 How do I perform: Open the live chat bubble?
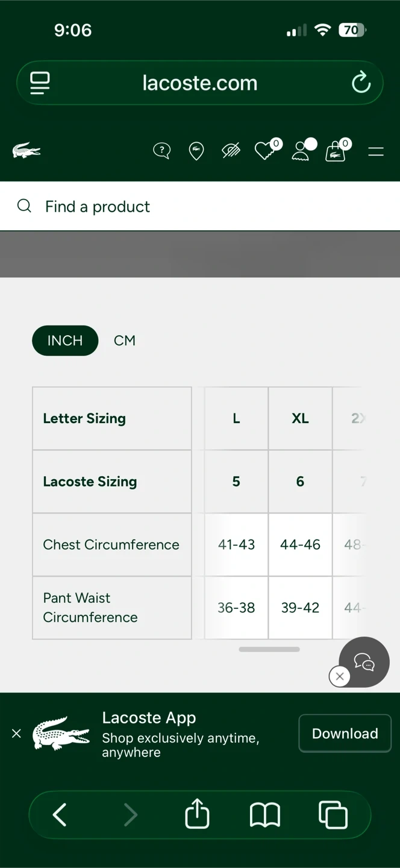364,662
